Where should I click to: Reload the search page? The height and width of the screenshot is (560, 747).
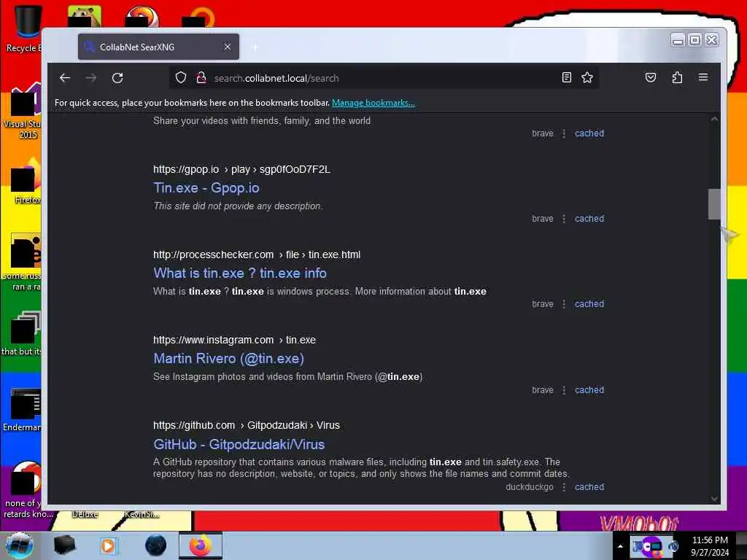point(117,77)
